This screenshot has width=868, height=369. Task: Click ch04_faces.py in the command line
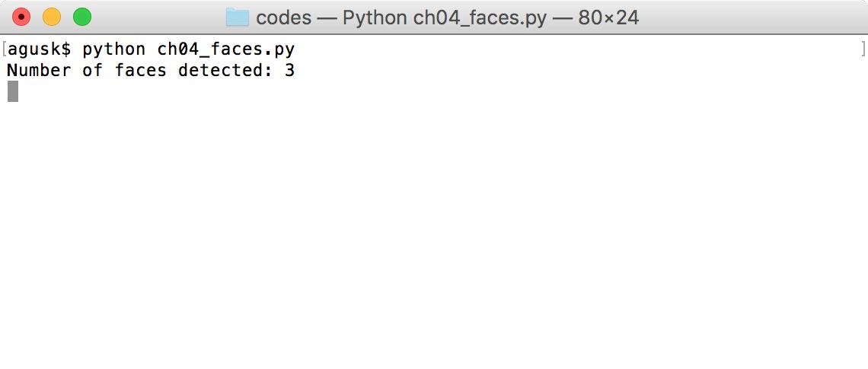tap(226, 49)
